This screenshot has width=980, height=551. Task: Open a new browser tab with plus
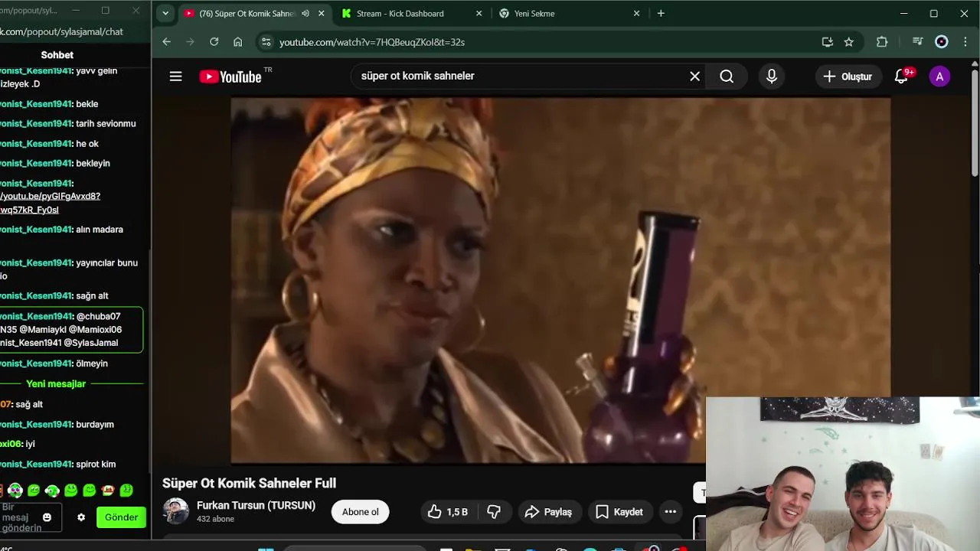[x=661, y=13]
